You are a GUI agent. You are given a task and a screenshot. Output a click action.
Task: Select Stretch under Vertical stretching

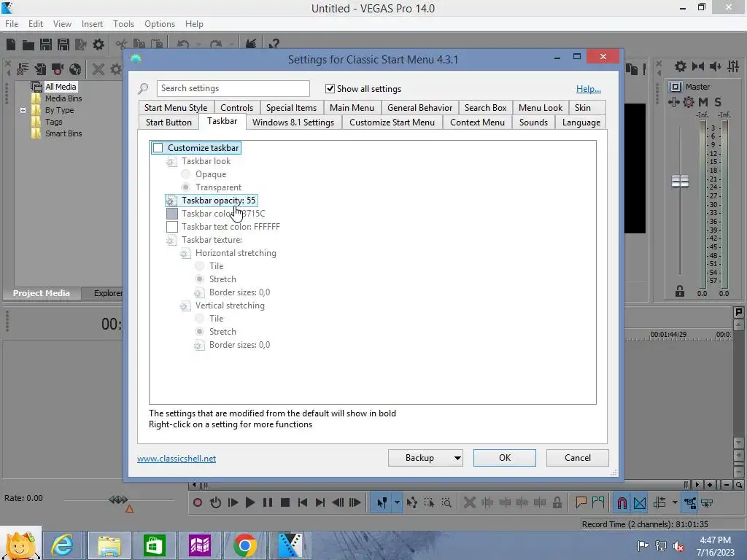point(200,332)
